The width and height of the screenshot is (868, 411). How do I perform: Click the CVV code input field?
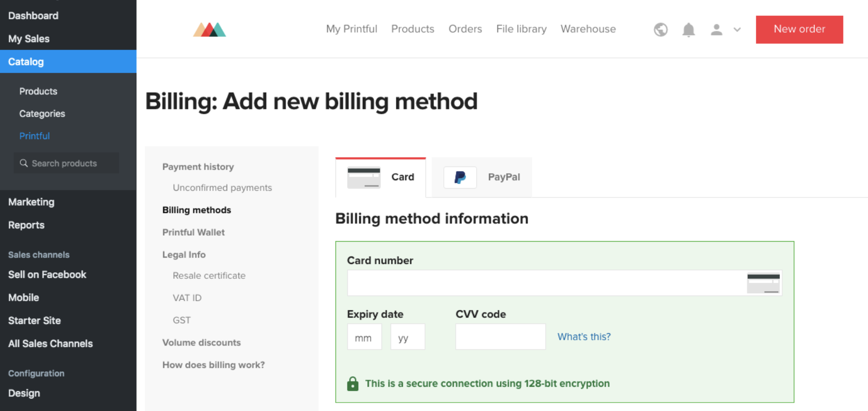coord(500,337)
